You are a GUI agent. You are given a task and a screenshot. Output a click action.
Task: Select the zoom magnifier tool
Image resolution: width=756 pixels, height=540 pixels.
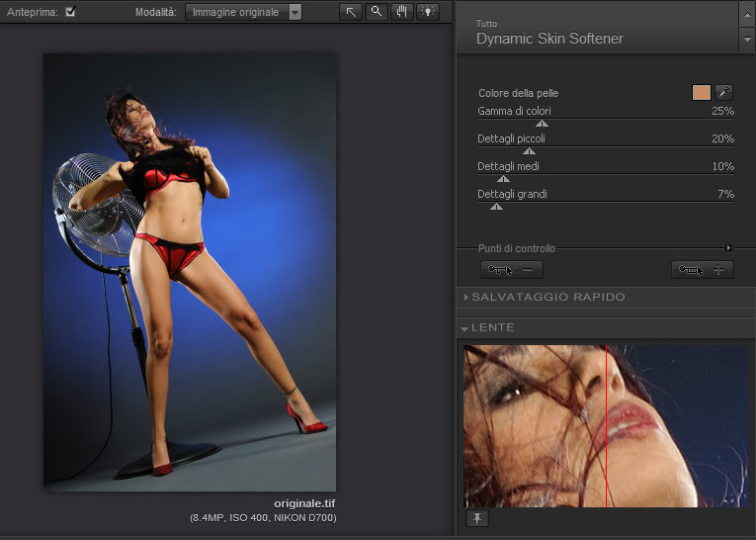pyautogui.click(x=377, y=12)
